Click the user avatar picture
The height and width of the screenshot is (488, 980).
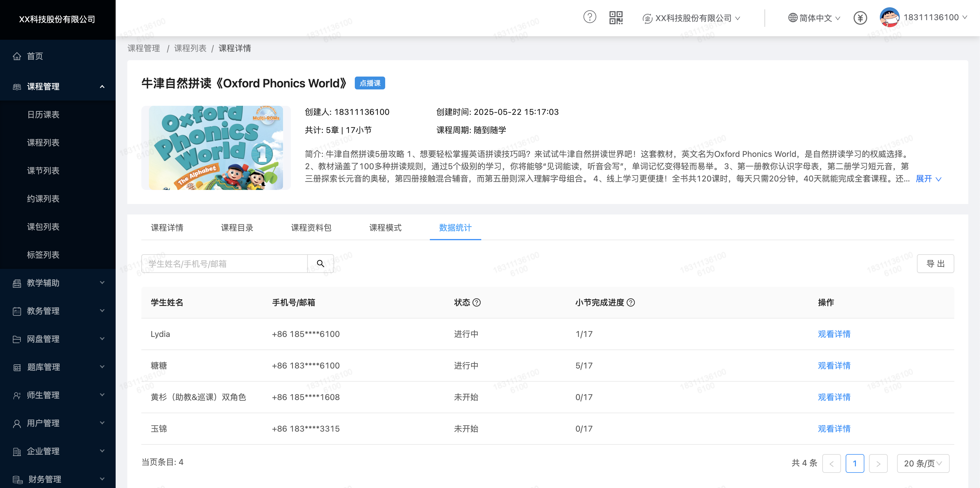tap(889, 18)
